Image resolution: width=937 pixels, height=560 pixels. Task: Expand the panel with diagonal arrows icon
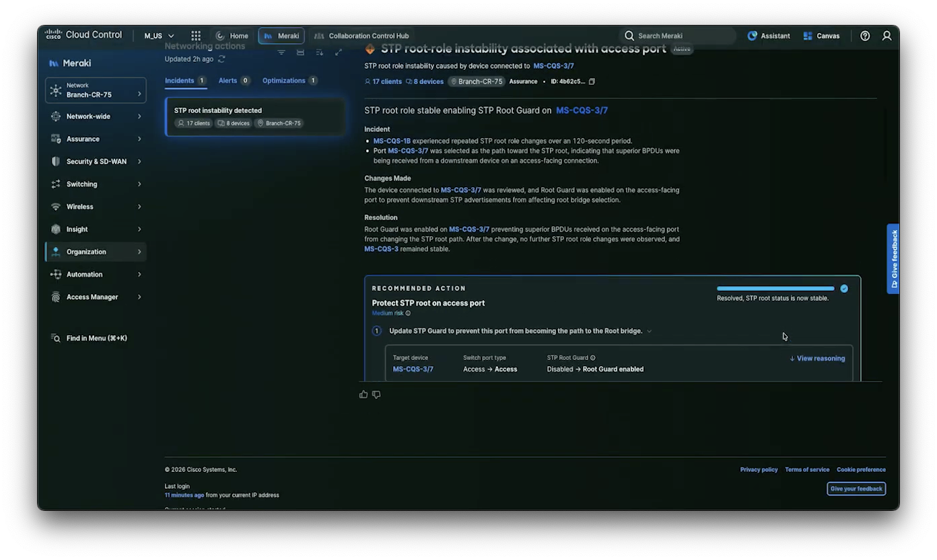(338, 53)
